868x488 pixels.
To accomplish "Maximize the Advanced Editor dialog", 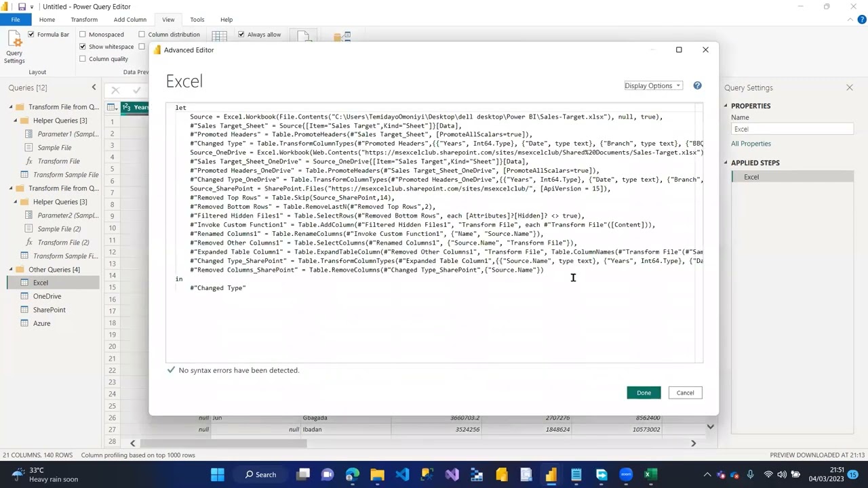I will (x=679, y=49).
